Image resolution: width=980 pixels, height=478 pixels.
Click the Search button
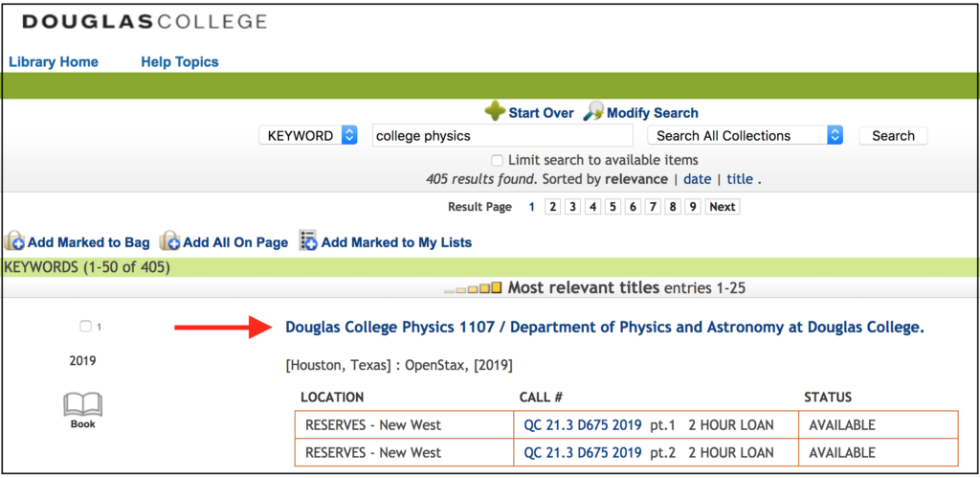point(893,136)
